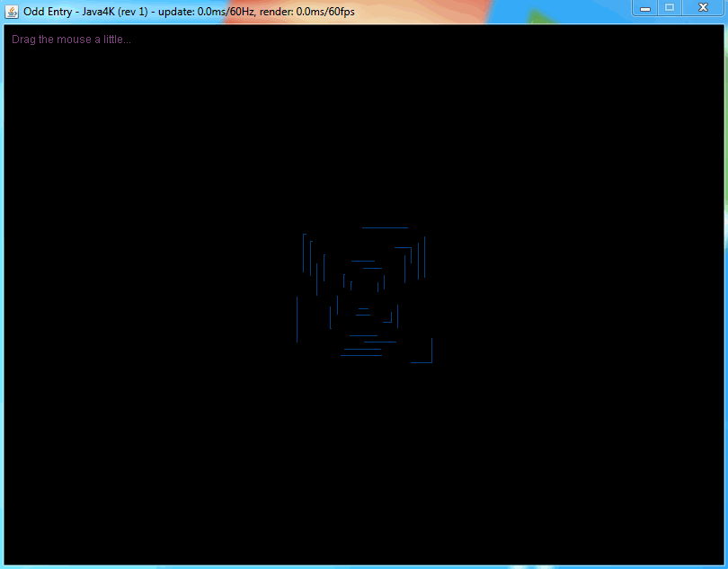Viewport: 728px width, 569px height.
Task: Click the top-right blue corner bracket
Action: pyautogui.click(x=410, y=249)
